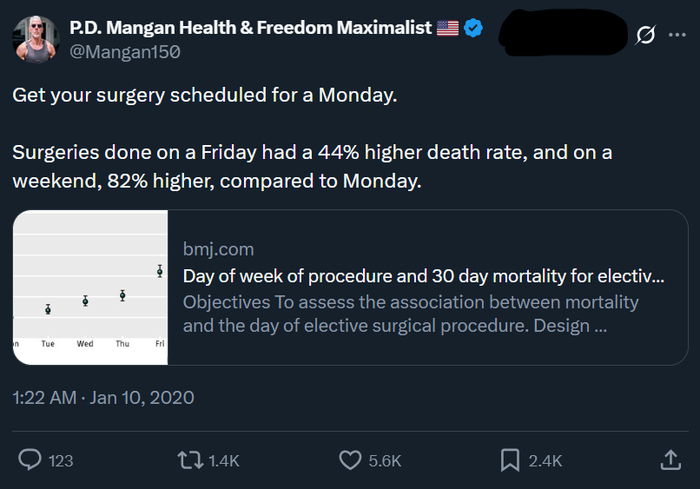Click the 5.6K likes count
700x489 pixels.
click(384, 461)
